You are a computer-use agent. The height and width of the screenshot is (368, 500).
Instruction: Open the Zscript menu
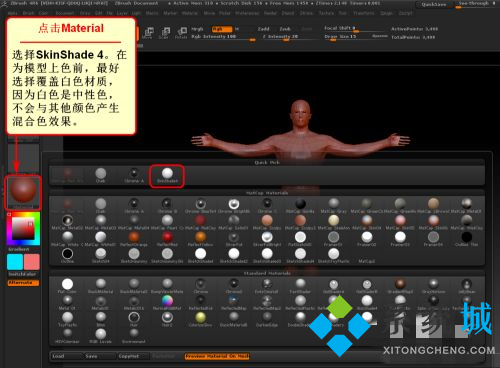406,13
